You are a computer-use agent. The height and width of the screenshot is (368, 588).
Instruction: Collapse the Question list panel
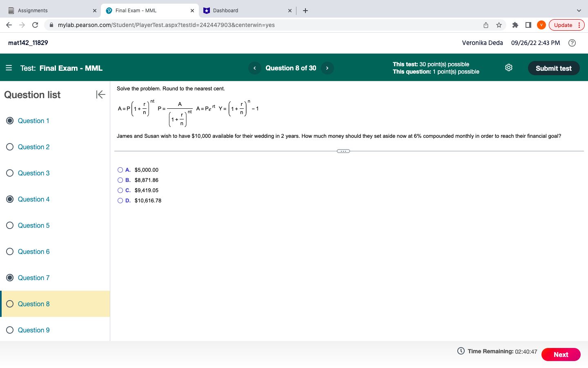[100, 94]
